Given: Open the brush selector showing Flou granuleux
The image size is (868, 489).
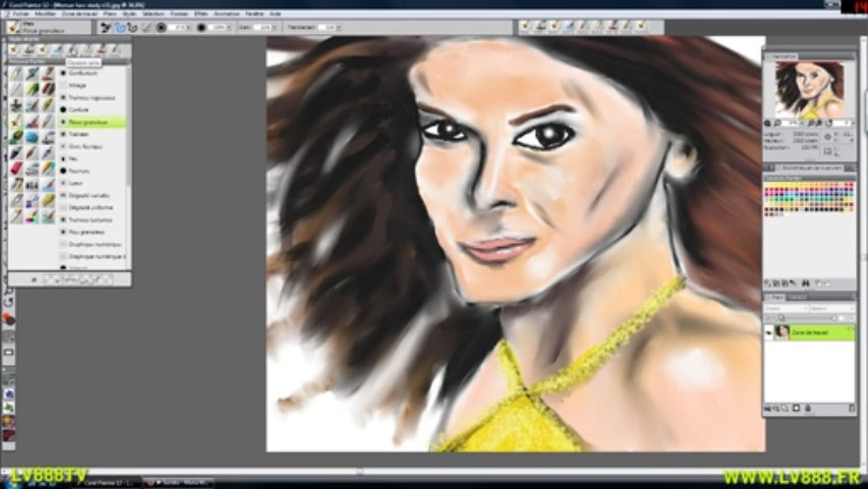Looking at the screenshot, I should (48, 27).
